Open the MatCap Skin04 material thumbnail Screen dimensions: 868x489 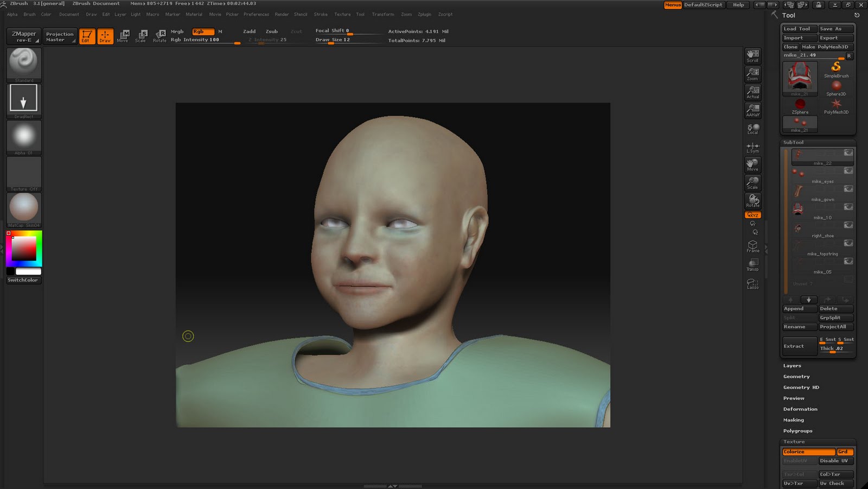[24, 208]
